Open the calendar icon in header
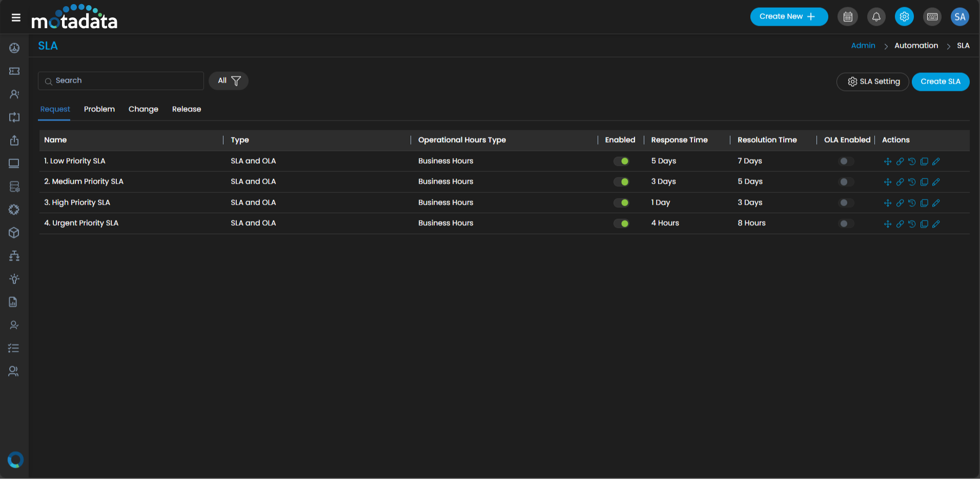Image resolution: width=980 pixels, height=480 pixels. (848, 17)
